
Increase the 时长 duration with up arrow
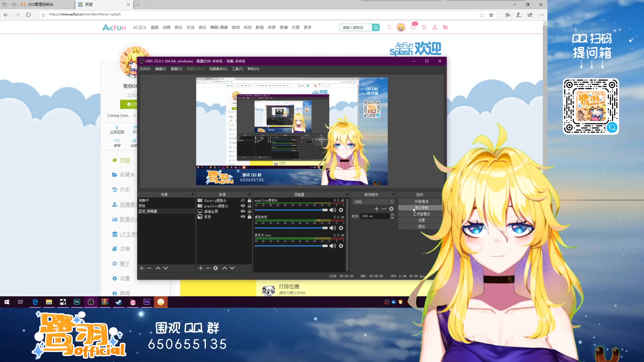click(x=392, y=215)
